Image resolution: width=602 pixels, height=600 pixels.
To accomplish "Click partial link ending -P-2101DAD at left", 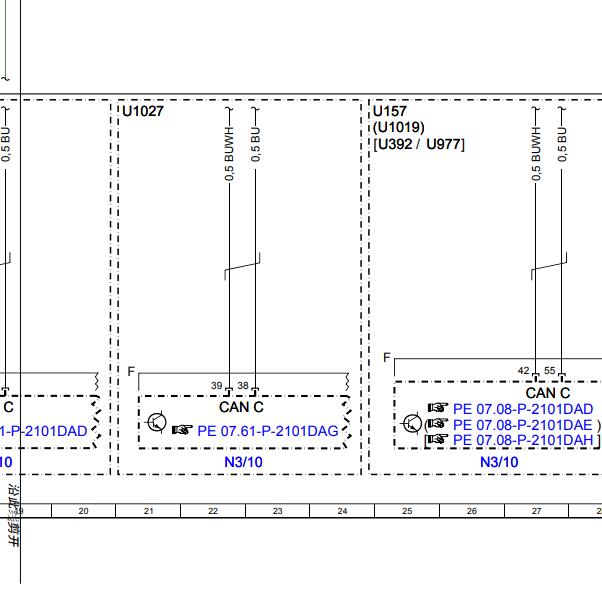I will [x=43, y=431].
